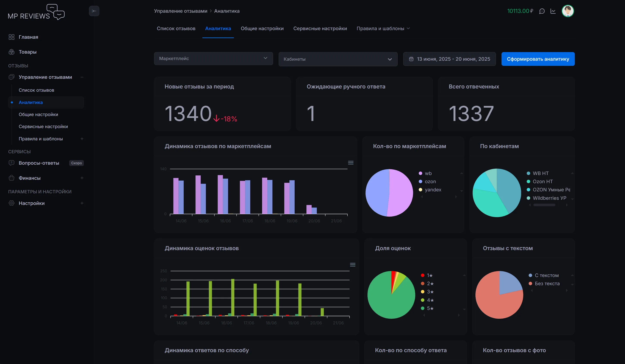Open the Кабинеты dropdown

(338, 59)
